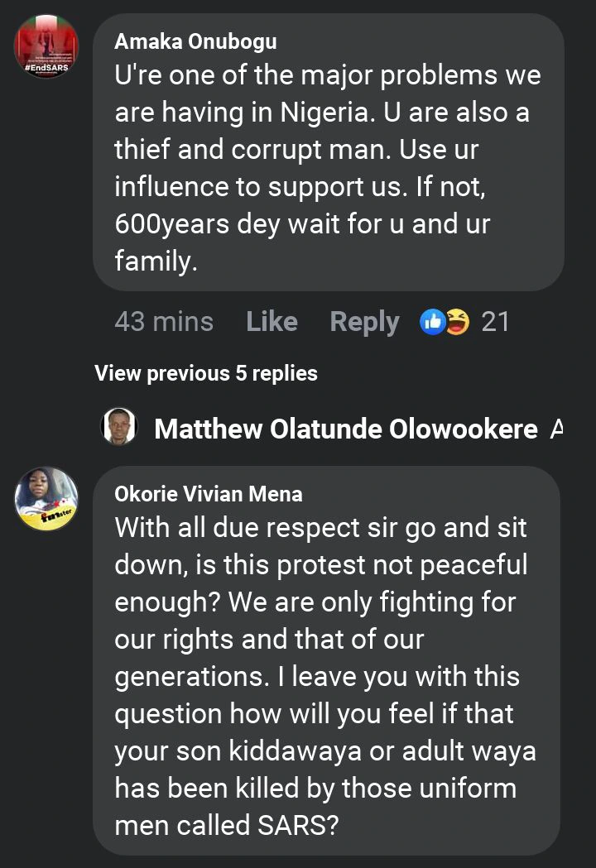Show the 21 reactions count list
The image size is (596, 868).
pos(495,321)
